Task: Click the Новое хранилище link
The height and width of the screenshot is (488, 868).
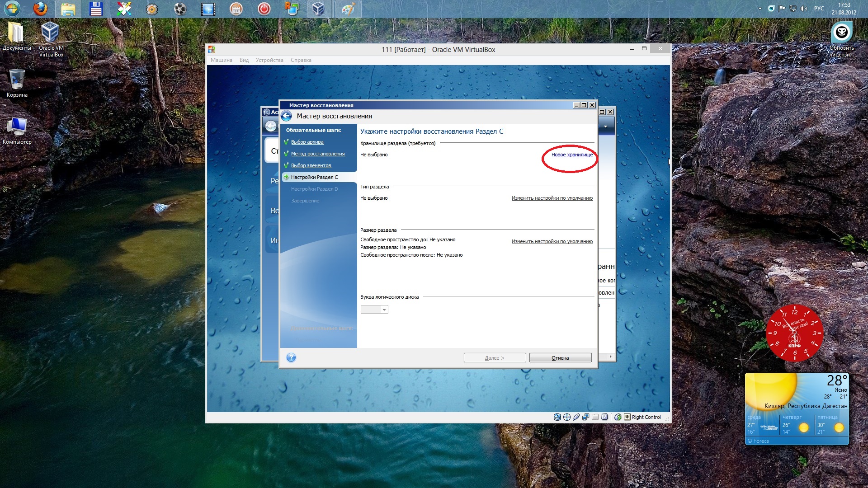Action: pyautogui.click(x=572, y=155)
